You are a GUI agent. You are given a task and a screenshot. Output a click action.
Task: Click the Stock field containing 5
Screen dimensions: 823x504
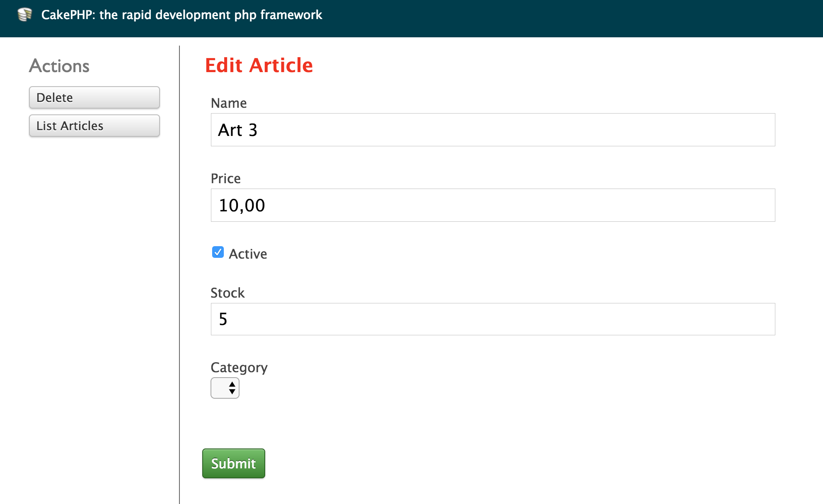492,319
